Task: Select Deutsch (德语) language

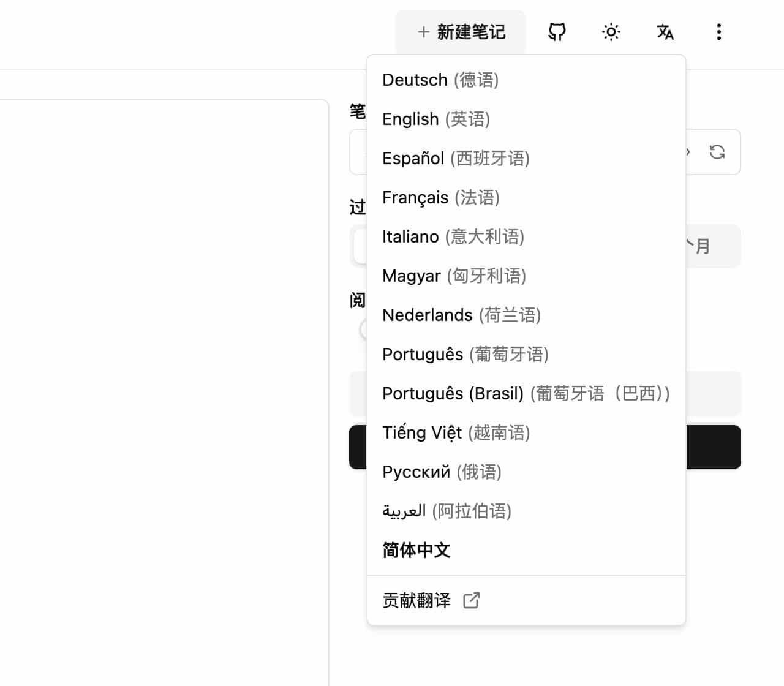Action: point(526,80)
